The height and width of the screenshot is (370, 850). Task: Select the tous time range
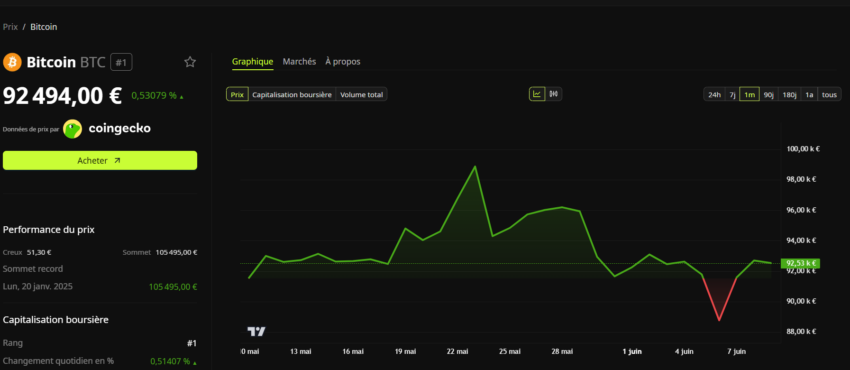coord(829,95)
